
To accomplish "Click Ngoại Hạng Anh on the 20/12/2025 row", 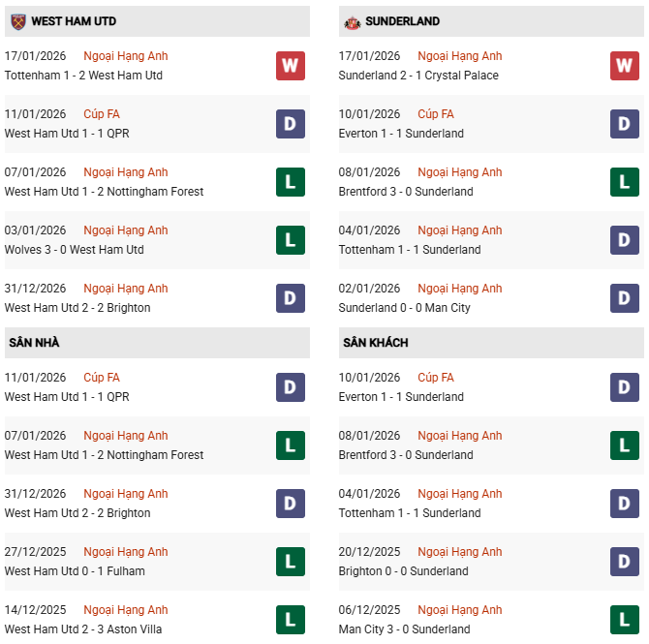I will [460, 552].
